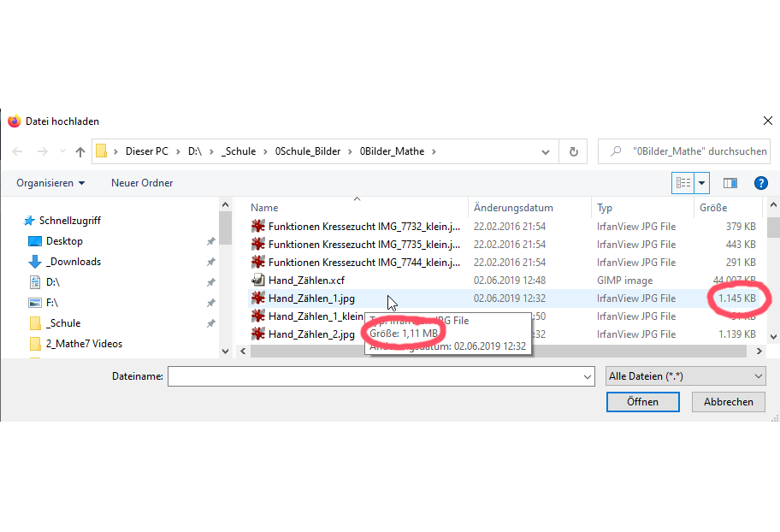Expand the view options dropdown arrow
Image resolution: width=780 pixels, height=532 pixels.
pyautogui.click(x=702, y=183)
